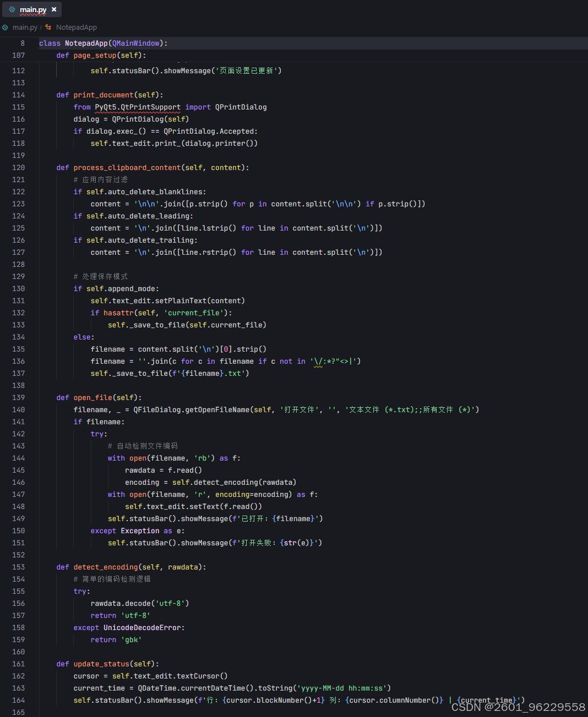Click 'self.text_edit.print_(dialog.printer())' line
Viewport: 588px width, 717px height.
174,143
